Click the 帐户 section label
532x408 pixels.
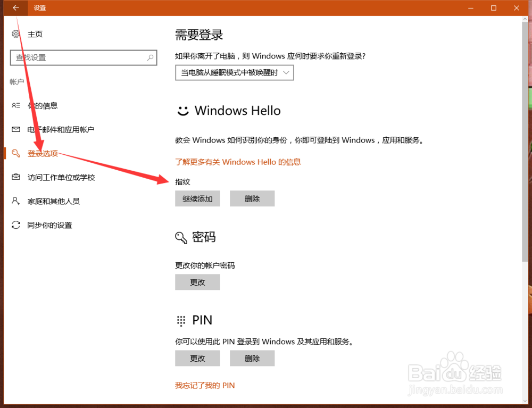click(x=17, y=82)
